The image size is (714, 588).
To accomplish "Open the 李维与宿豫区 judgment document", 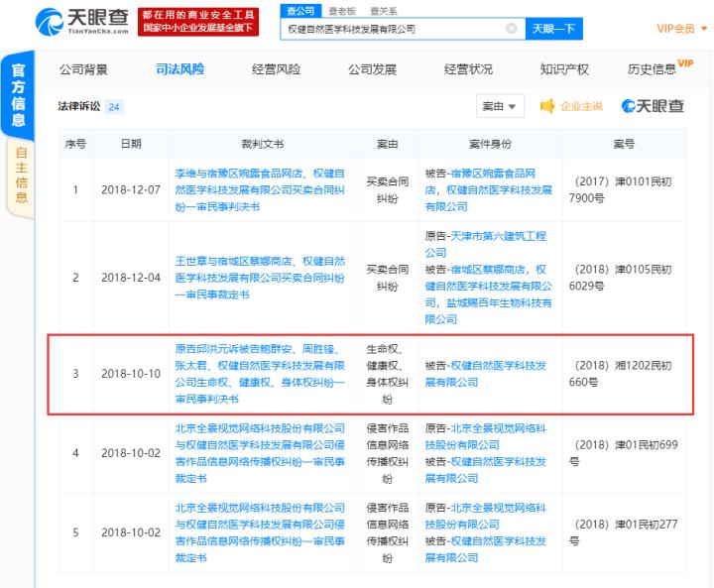I will point(260,190).
